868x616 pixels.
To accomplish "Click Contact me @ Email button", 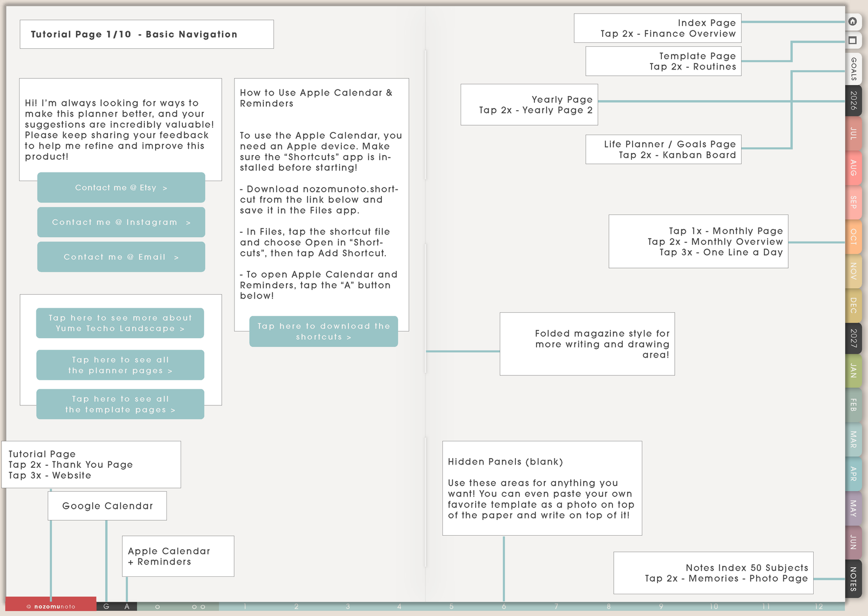I will pyautogui.click(x=121, y=257).
